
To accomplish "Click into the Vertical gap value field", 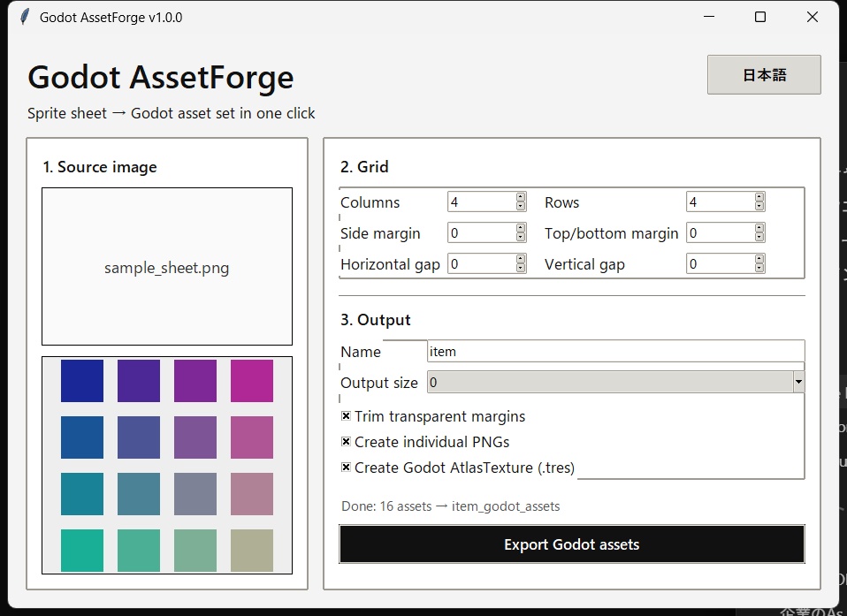I will [x=721, y=263].
